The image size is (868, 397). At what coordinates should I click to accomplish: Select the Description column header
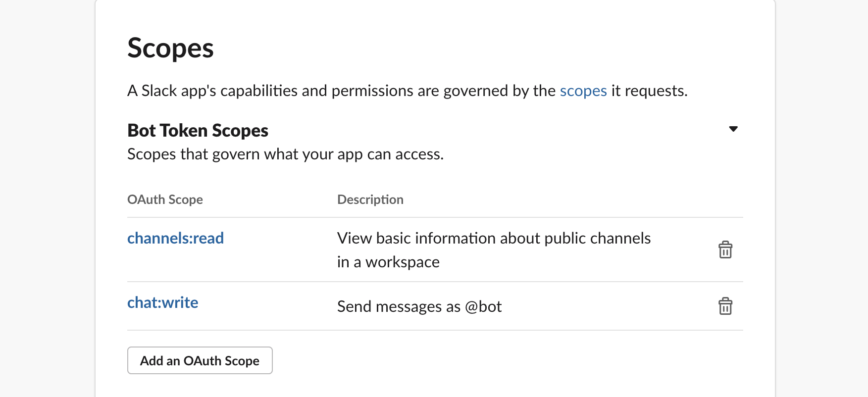click(x=370, y=199)
